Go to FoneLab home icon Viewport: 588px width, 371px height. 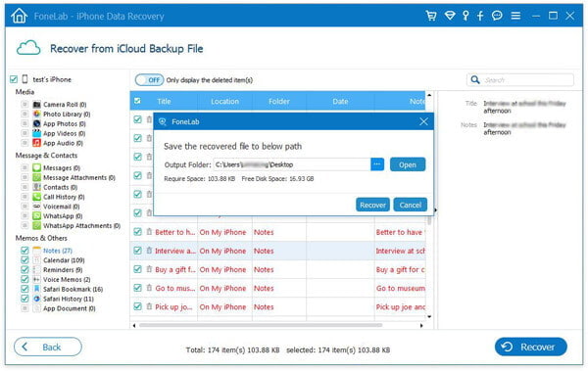tap(20, 16)
